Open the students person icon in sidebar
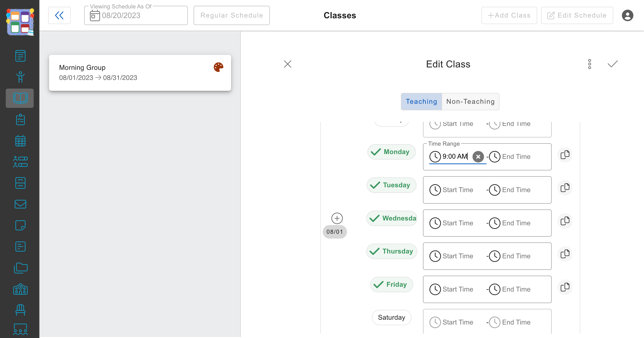644x338 pixels. coord(20,77)
